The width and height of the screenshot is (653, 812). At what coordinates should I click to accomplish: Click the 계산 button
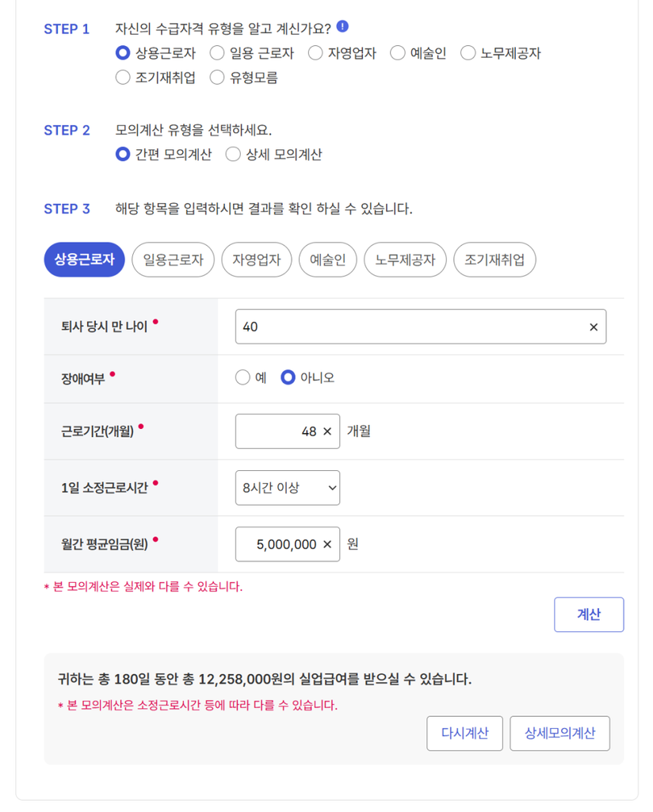coord(589,615)
